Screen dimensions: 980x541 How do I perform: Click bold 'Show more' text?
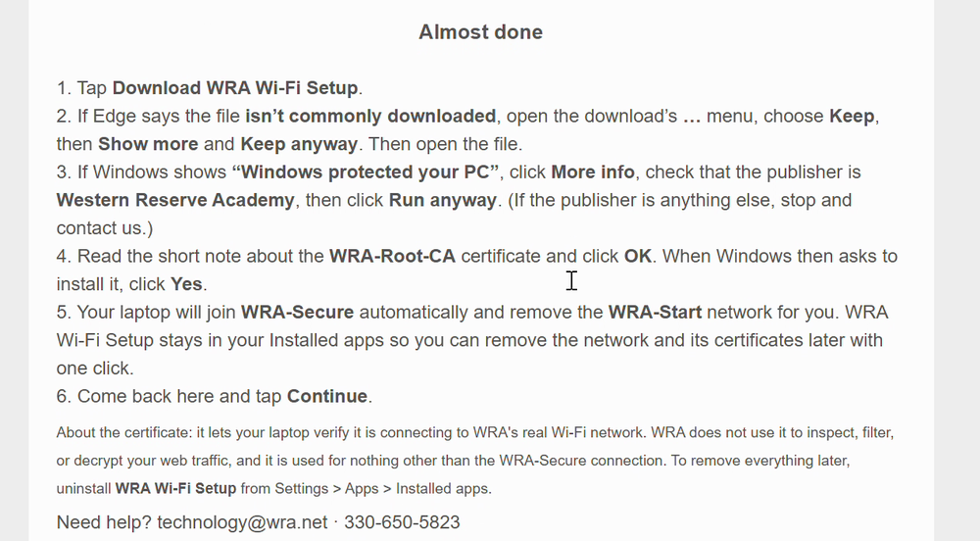tap(148, 144)
